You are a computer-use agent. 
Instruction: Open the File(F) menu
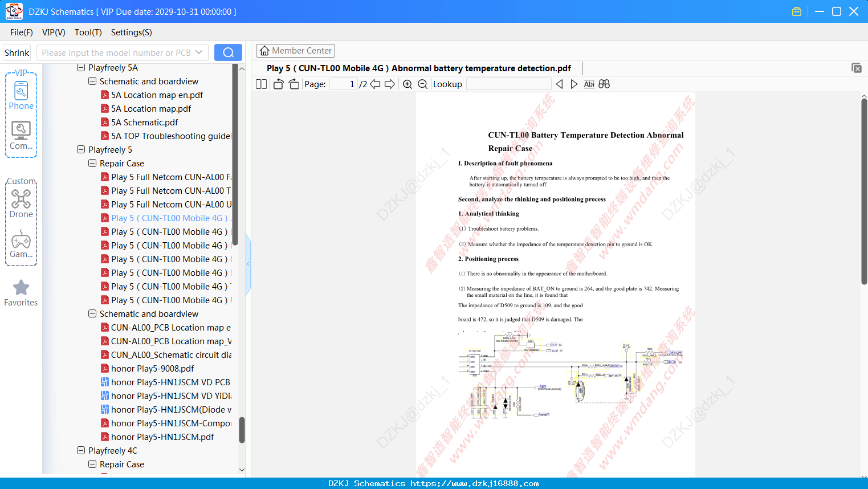coord(22,32)
